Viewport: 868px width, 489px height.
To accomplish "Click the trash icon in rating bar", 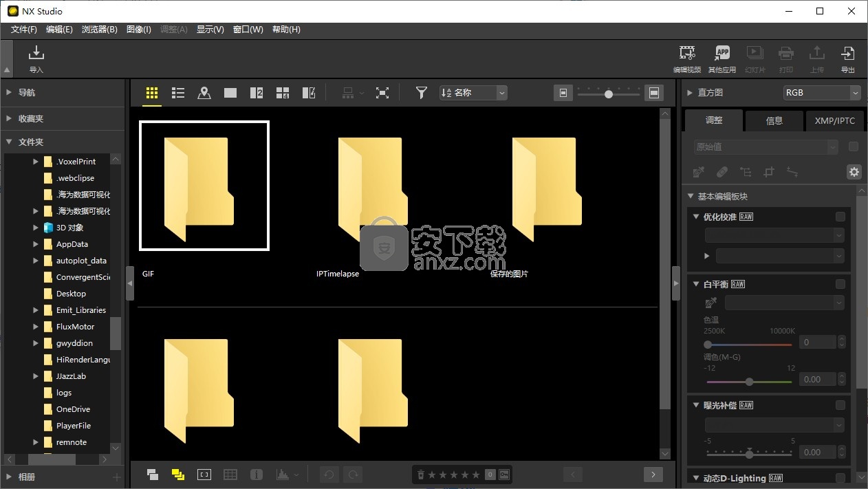I will tap(420, 475).
